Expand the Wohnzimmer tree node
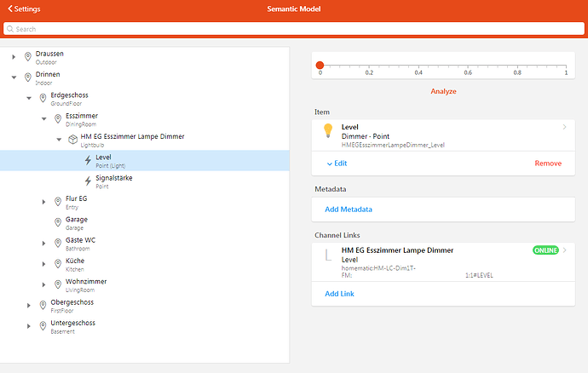588x373 pixels. (43, 284)
